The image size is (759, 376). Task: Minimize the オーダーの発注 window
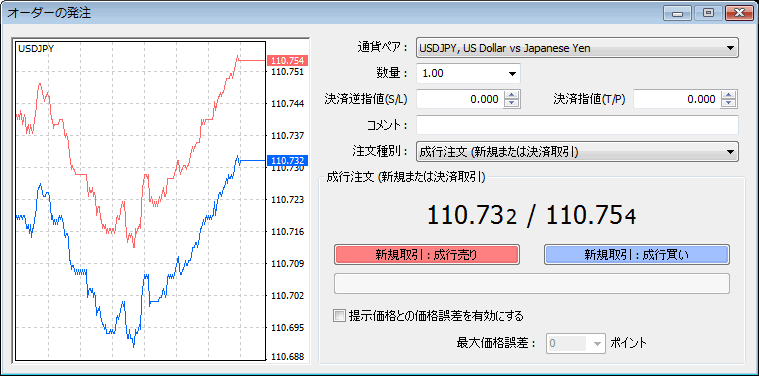point(678,13)
